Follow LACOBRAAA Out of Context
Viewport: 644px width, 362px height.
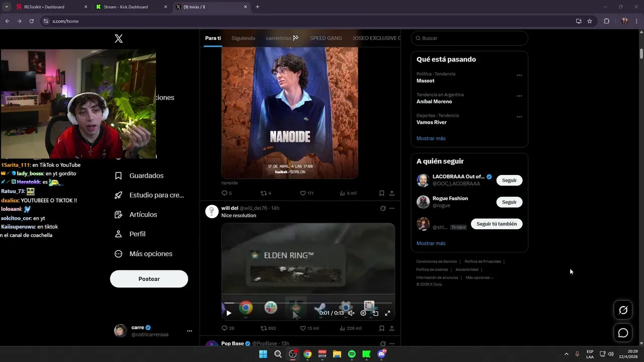pos(509,180)
